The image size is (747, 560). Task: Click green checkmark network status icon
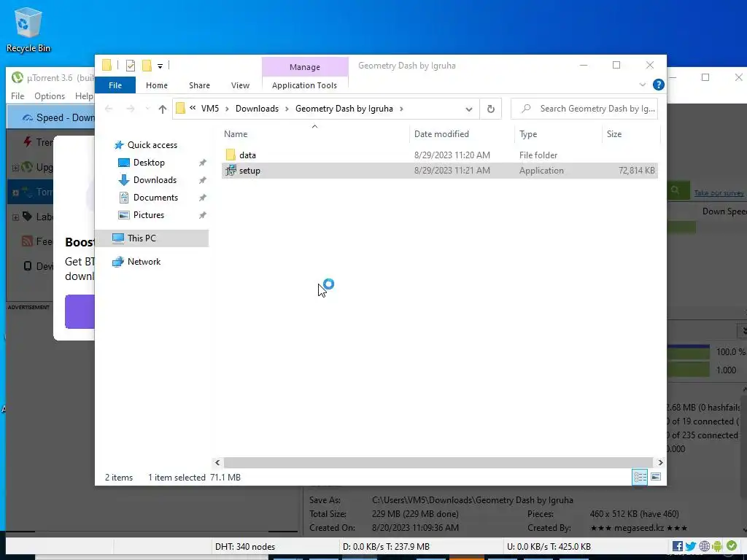(731, 546)
